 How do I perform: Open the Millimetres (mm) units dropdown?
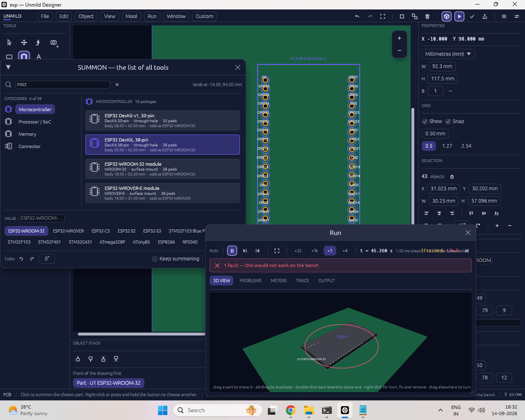coord(448,54)
